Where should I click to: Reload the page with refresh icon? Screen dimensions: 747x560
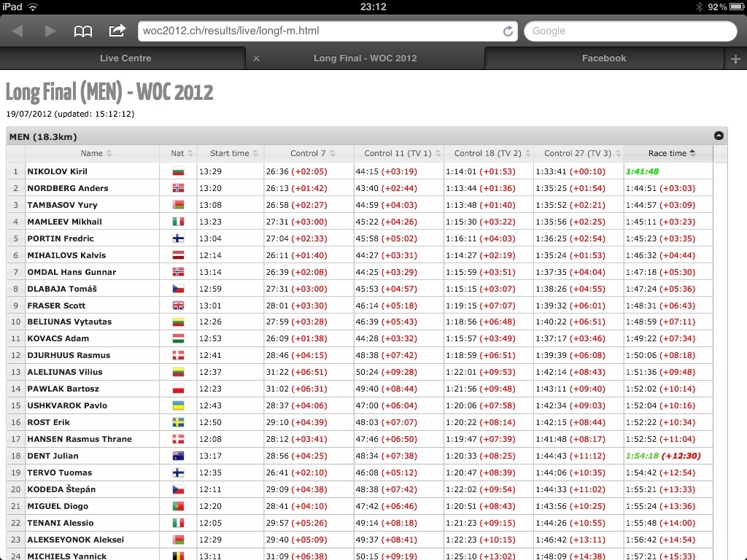point(508,31)
